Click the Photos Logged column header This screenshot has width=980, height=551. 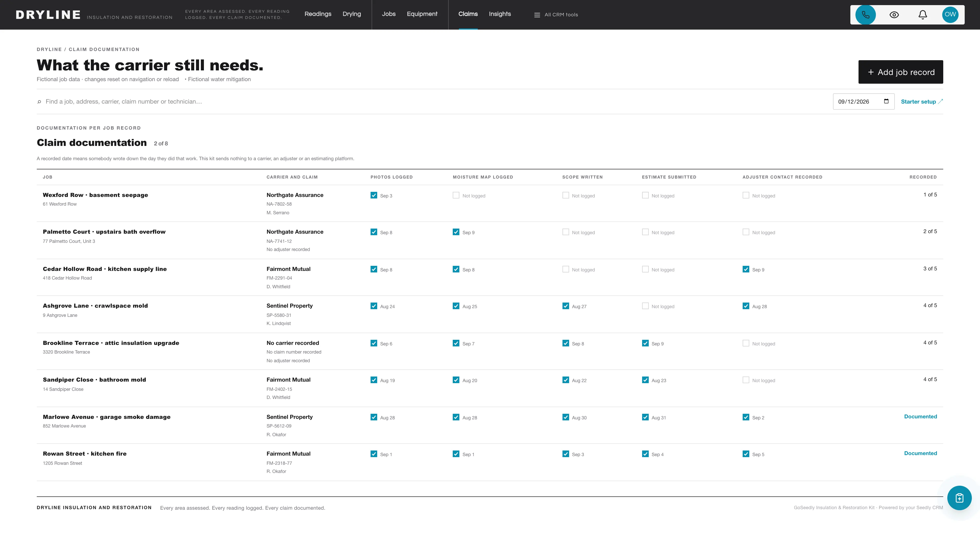point(391,177)
